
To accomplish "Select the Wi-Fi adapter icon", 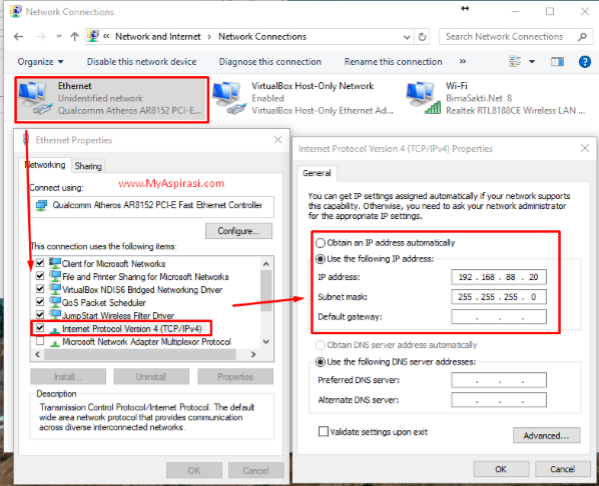I will pos(423,98).
